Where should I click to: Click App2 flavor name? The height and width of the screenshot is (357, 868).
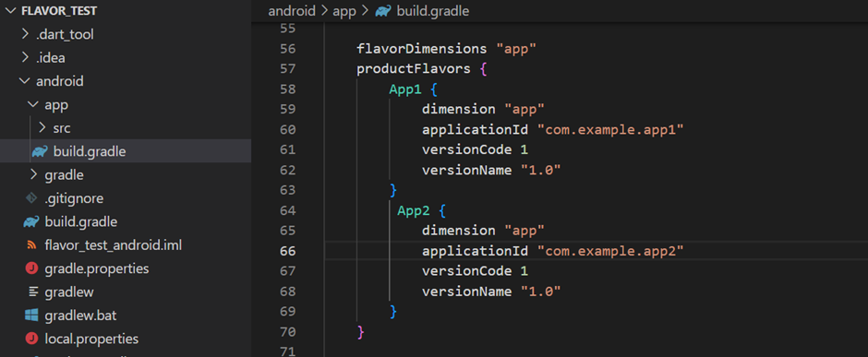(x=414, y=210)
